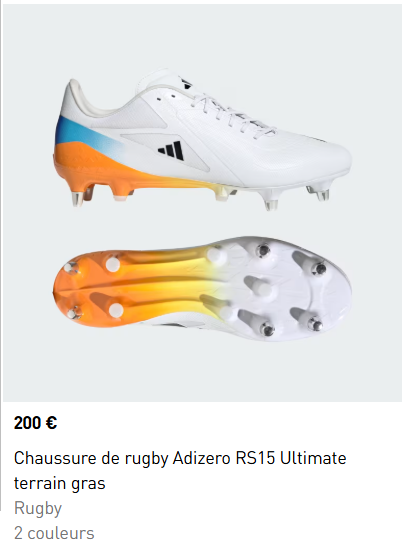Click the yellow gradient midsection of the sole
The image size is (412, 560).
(x=179, y=288)
